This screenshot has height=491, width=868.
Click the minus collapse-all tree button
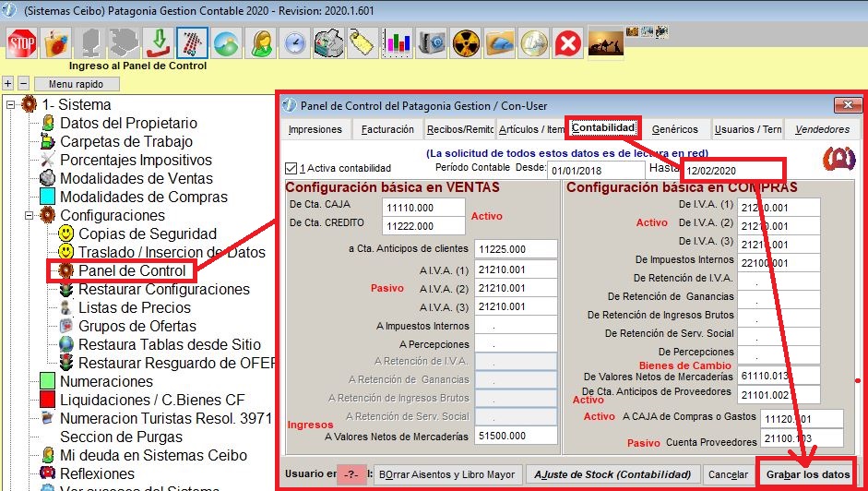[x=23, y=84]
